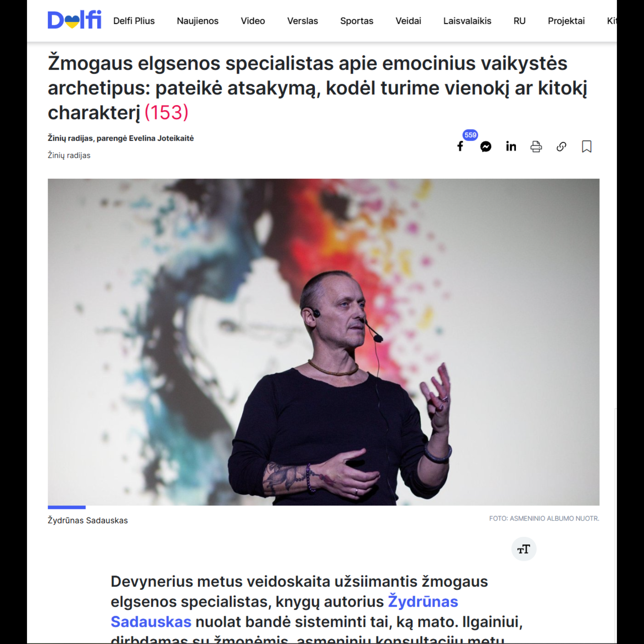
Task: Print the article with printer icon
Action: [x=536, y=146]
